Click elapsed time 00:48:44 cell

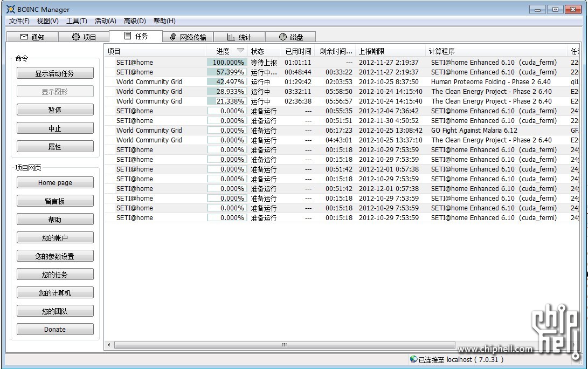(x=298, y=72)
